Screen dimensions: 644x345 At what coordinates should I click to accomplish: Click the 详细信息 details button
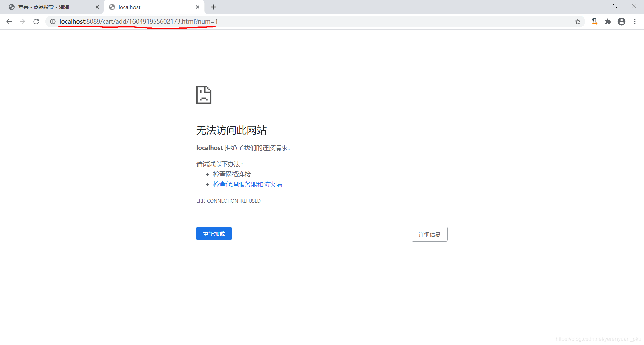pyautogui.click(x=430, y=234)
